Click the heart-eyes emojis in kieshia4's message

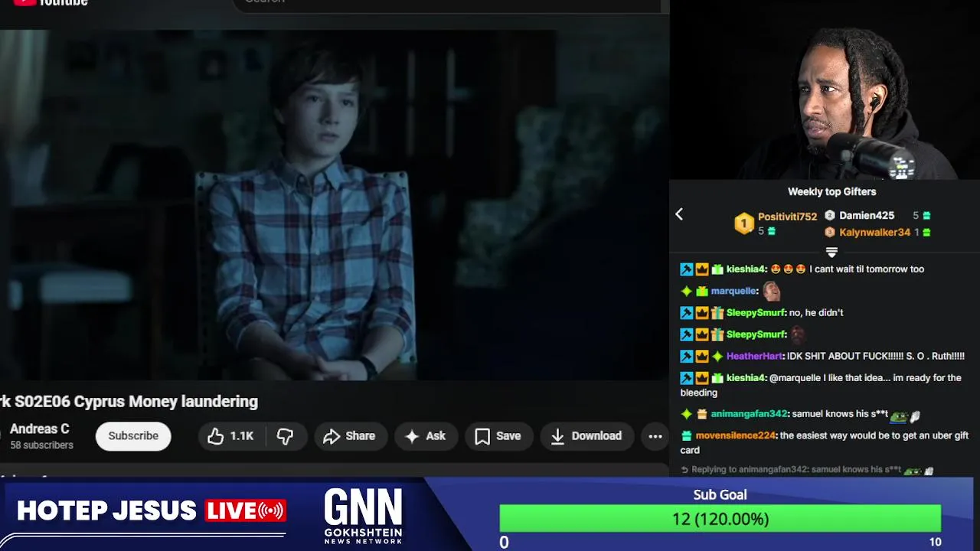788,269
